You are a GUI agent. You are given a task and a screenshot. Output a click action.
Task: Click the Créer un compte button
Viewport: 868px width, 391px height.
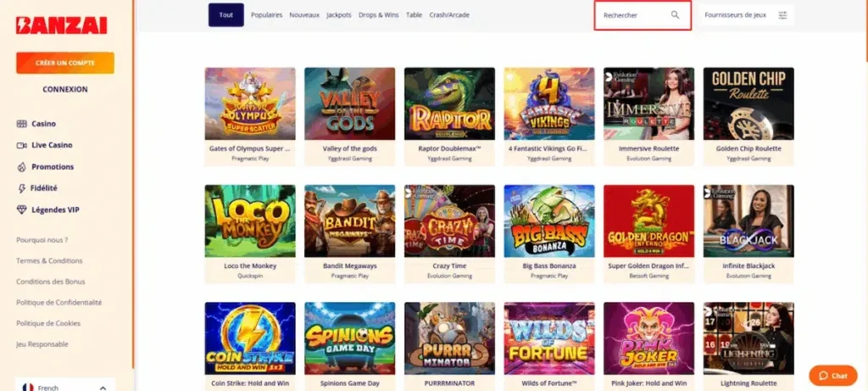coord(65,63)
